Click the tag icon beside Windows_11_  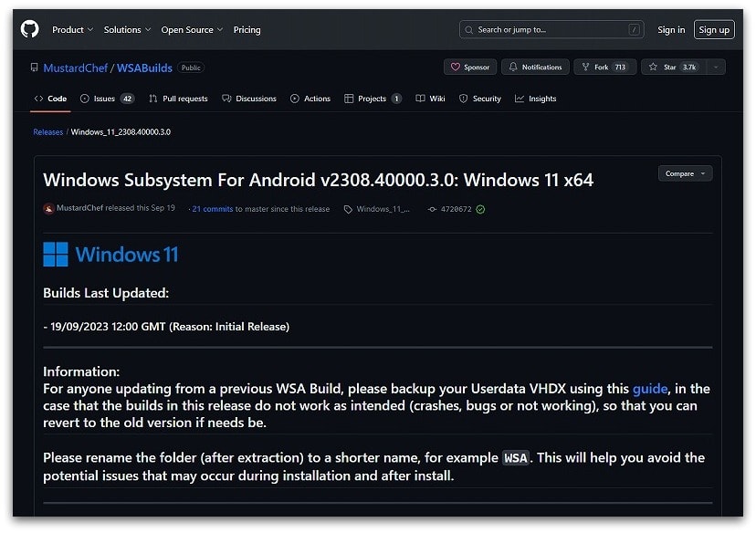click(x=348, y=209)
